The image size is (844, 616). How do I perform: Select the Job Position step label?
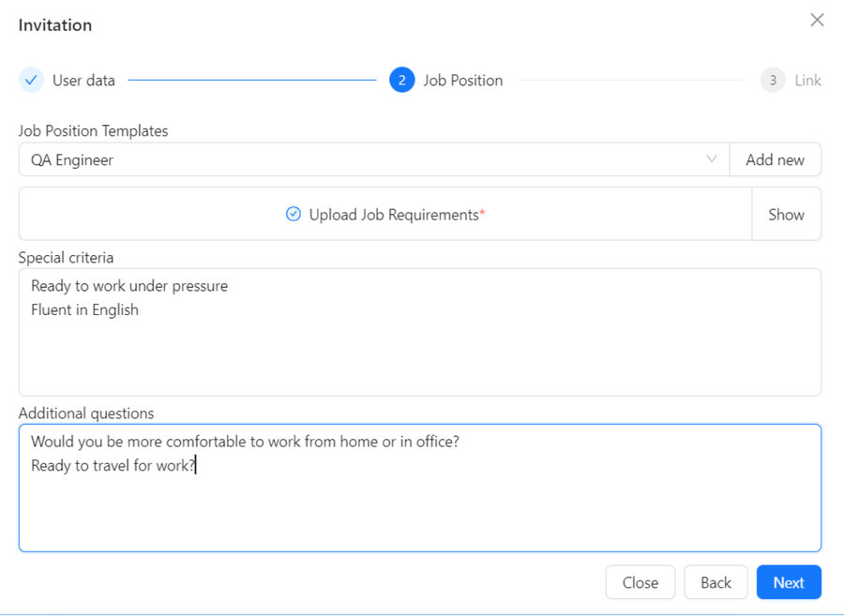(463, 80)
